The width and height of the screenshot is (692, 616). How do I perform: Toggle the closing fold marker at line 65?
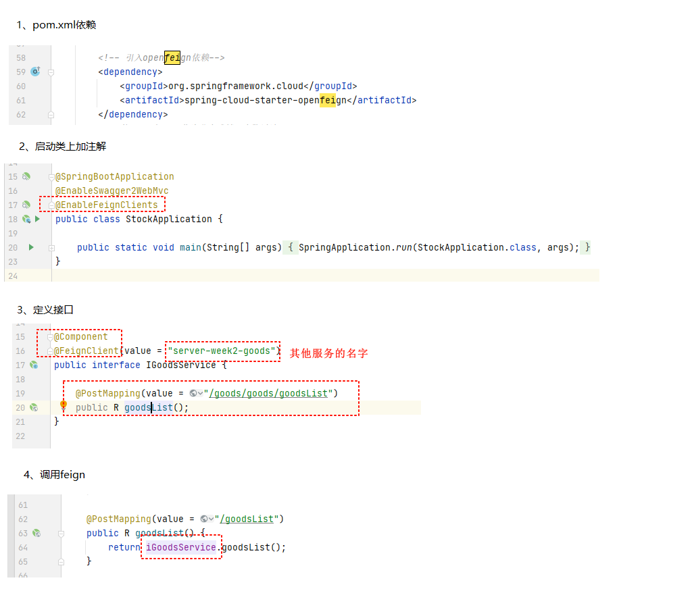pyautogui.click(x=61, y=562)
